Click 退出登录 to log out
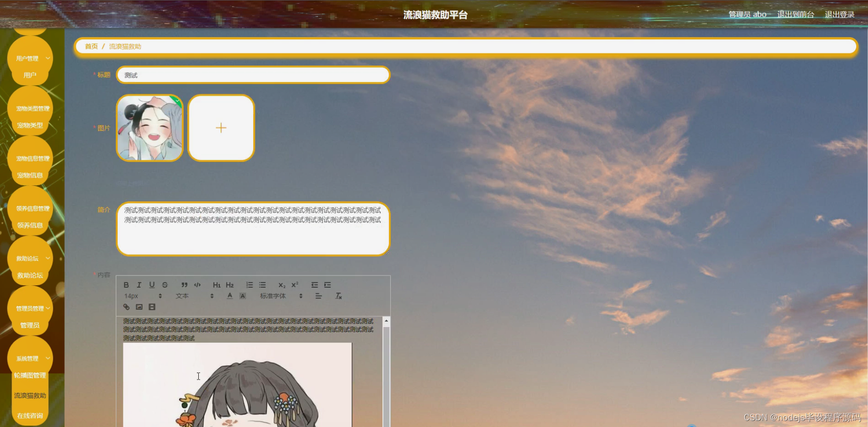Image resolution: width=868 pixels, height=427 pixels. coord(839,15)
